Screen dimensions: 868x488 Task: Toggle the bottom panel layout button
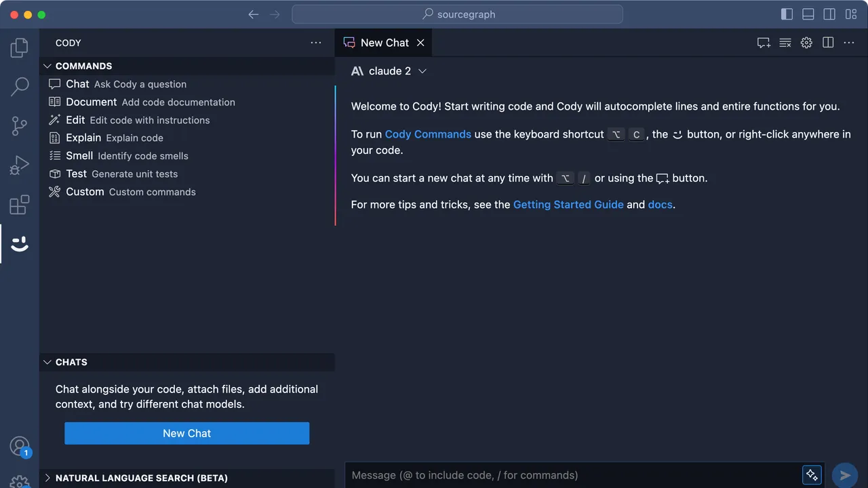(808, 14)
